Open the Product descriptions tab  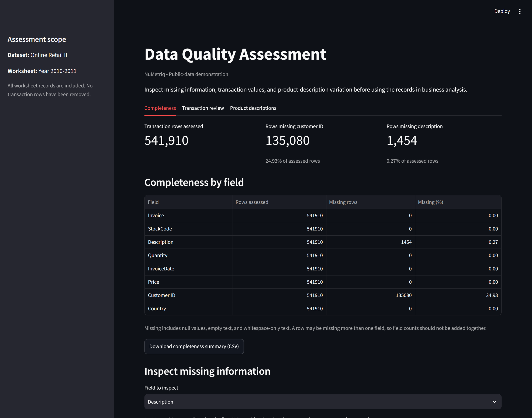point(253,108)
